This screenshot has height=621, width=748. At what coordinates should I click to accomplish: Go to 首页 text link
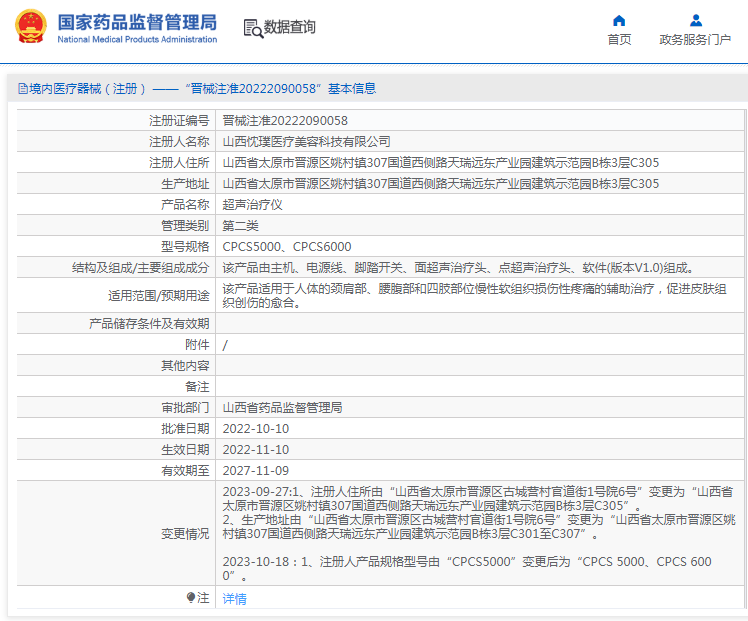tap(619, 40)
